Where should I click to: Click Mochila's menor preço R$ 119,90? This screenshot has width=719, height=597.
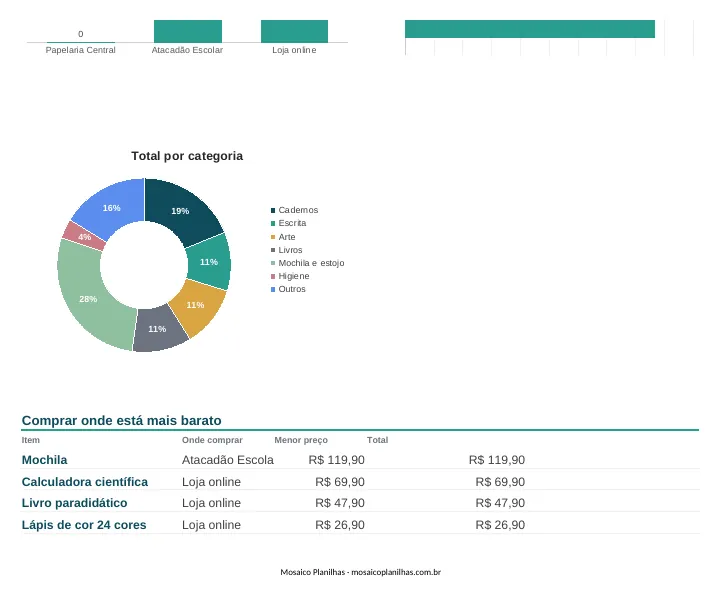point(337,460)
